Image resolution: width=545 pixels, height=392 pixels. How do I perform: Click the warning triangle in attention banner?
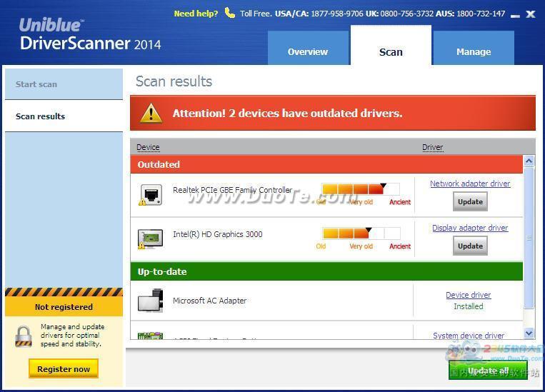[x=151, y=114]
